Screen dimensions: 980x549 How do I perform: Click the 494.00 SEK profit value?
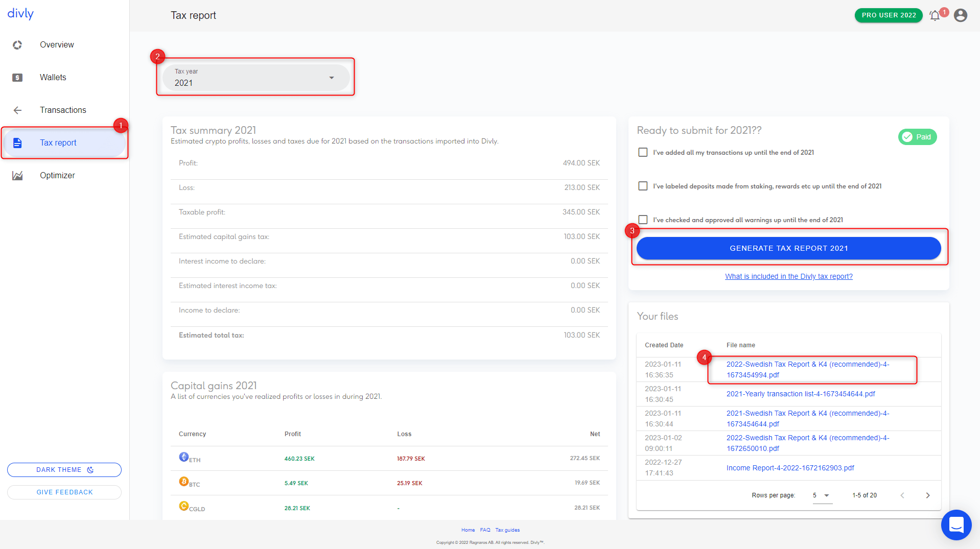[x=581, y=163]
